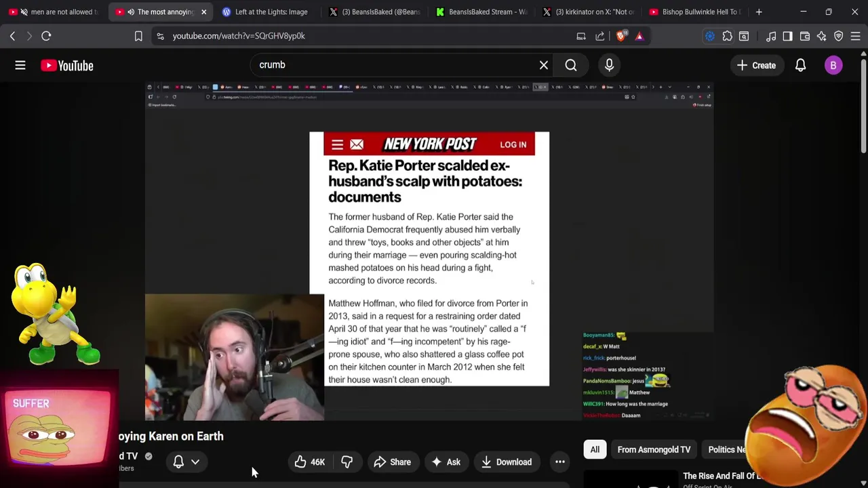
Task: Select the 'All' filter chip
Action: point(595,449)
